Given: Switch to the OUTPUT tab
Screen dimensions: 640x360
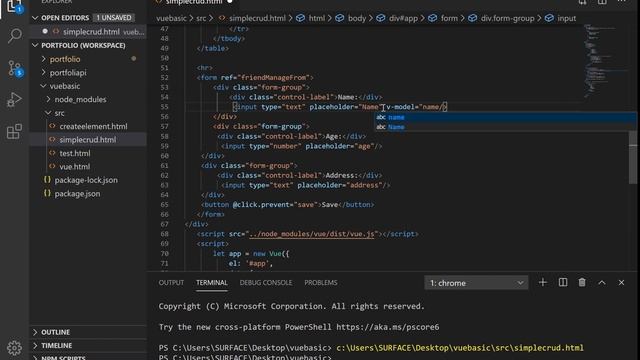Looking at the screenshot, I should (x=171, y=282).
